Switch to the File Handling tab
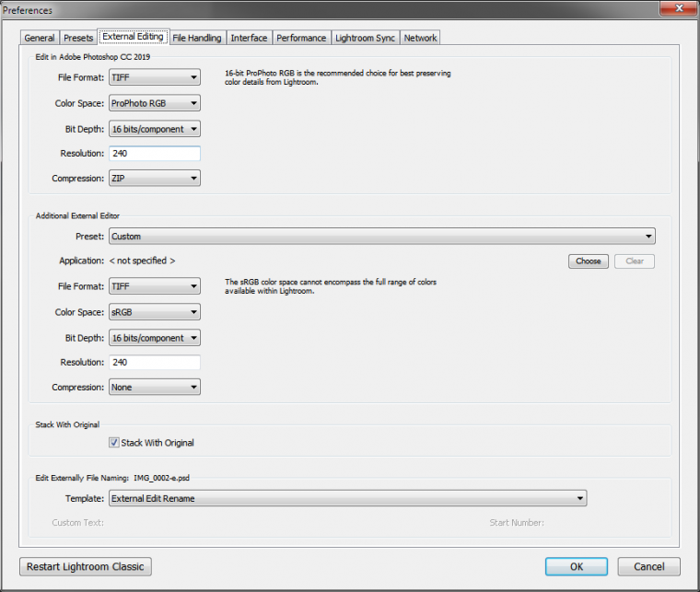Image resolution: width=700 pixels, height=592 pixels. pyautogui.click(x=197, y=38)
